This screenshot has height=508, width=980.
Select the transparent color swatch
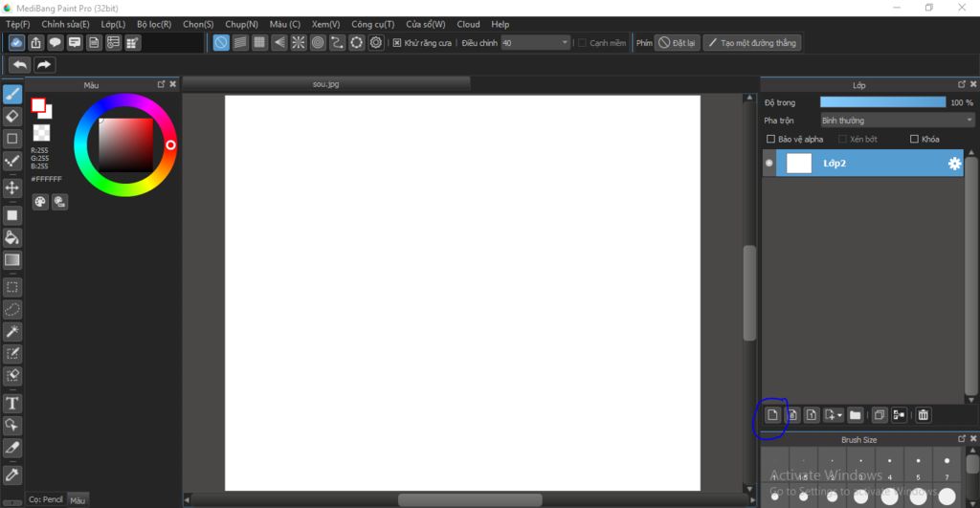[41, 132]
